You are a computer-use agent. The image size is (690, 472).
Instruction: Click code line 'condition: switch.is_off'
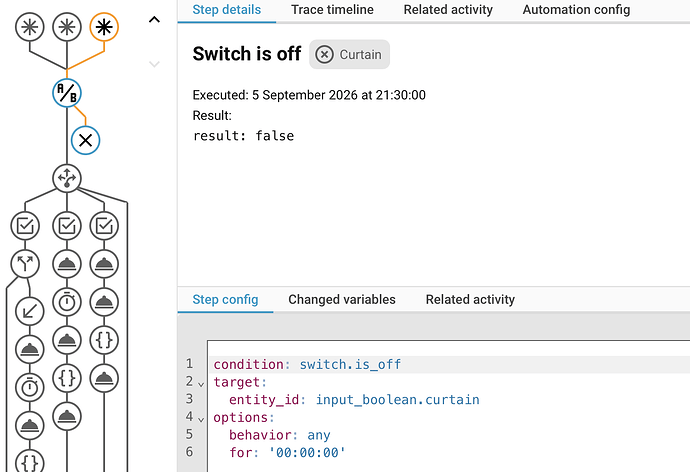(x=307, y=365)
